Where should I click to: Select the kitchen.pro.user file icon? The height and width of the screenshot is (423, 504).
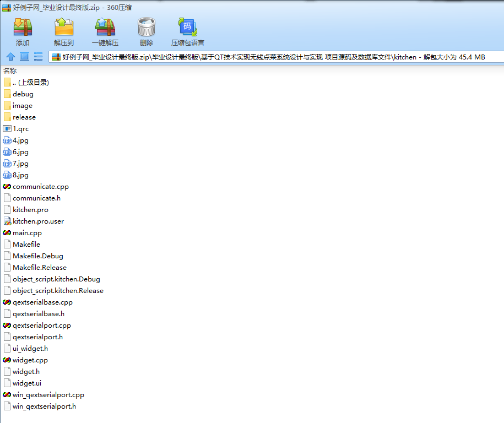point(7,221)
